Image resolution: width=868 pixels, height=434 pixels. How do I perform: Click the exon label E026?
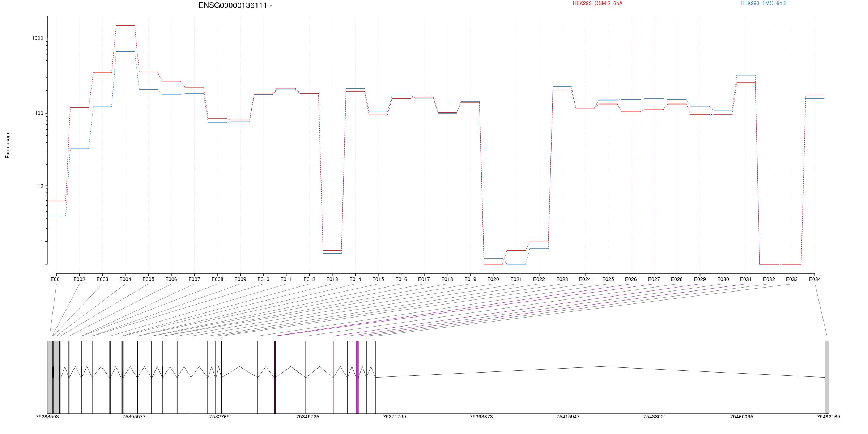(x=631, y=279)
